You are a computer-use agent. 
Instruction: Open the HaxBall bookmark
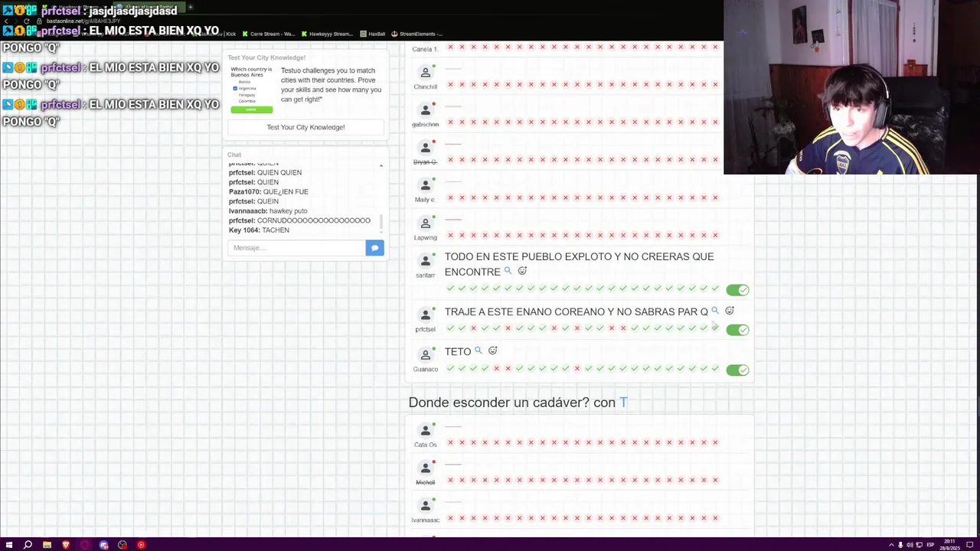click(x=372, y=34)
